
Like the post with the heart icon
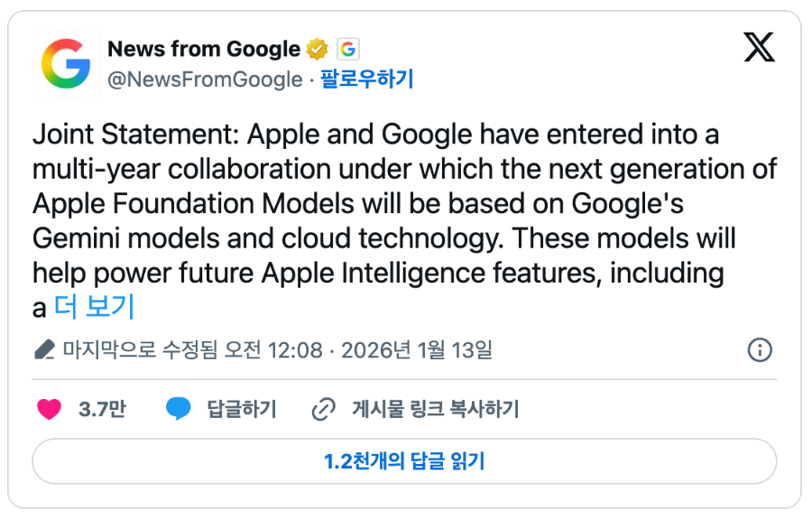click(49, 409)
